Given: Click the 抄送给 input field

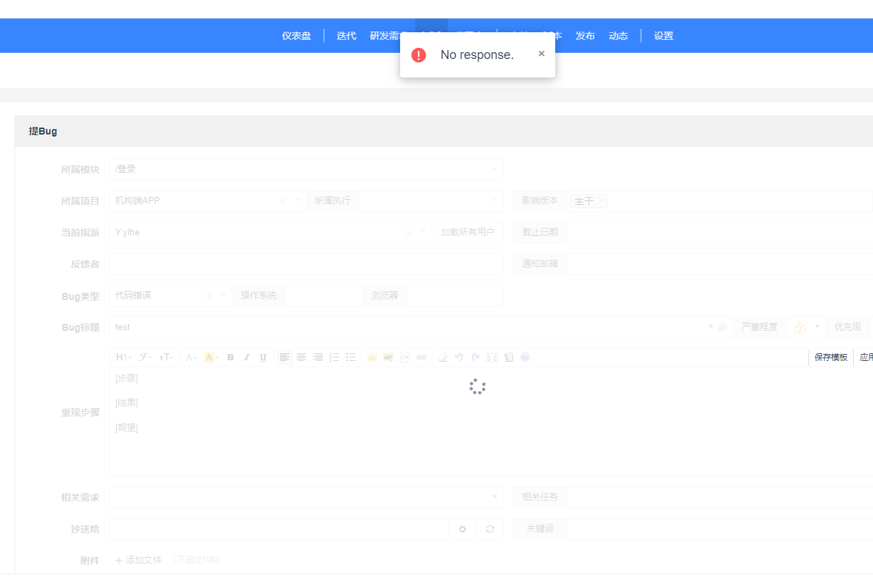Looking at the screenshot, I should [x=279, y=529].
